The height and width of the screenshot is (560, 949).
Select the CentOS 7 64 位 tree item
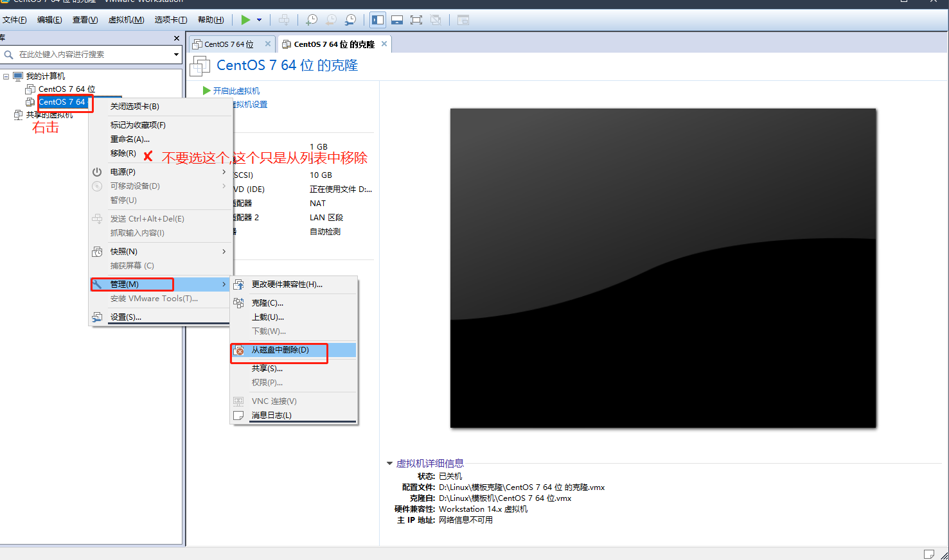coord(66,89)
